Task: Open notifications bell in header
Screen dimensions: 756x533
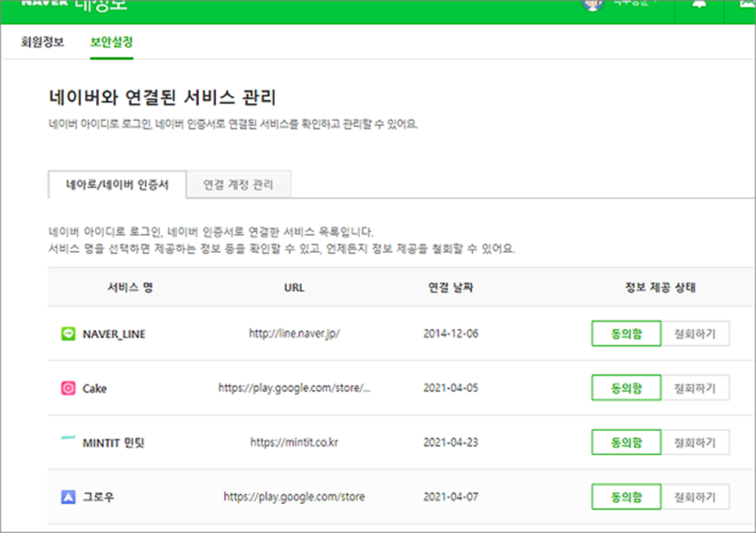Action: pyautogui.click(x=699, y=4)
